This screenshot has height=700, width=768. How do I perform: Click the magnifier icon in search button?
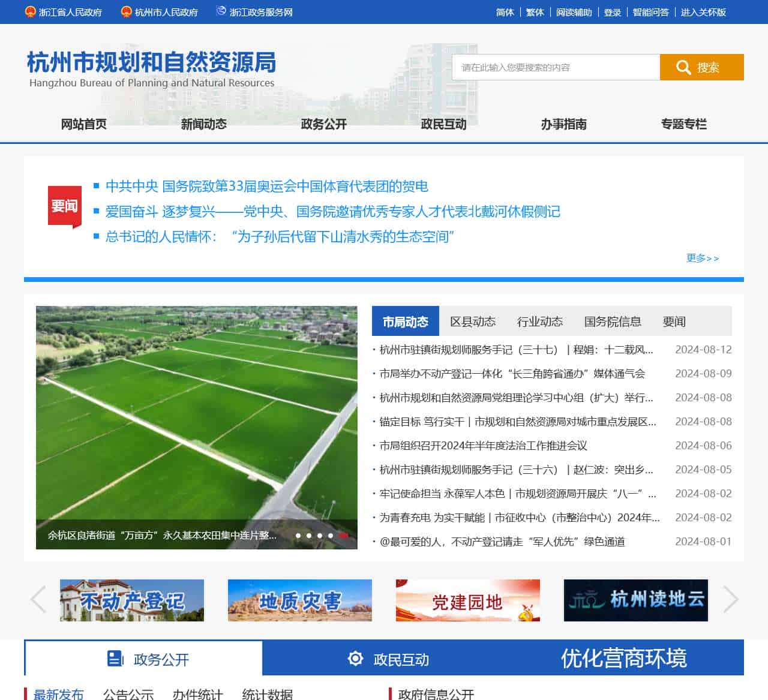[x=683, y=67]
